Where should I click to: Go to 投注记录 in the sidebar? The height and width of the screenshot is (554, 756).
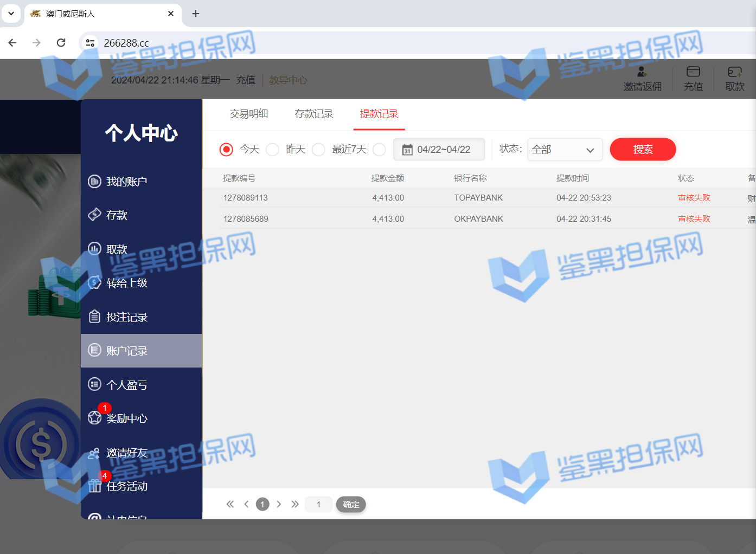[x=126, y=317]
